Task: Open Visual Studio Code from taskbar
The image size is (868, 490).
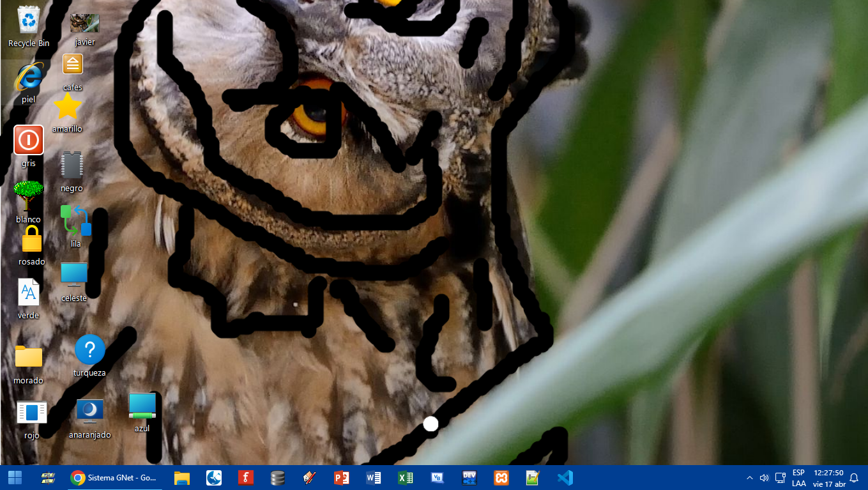Action: tap(565, 478)
